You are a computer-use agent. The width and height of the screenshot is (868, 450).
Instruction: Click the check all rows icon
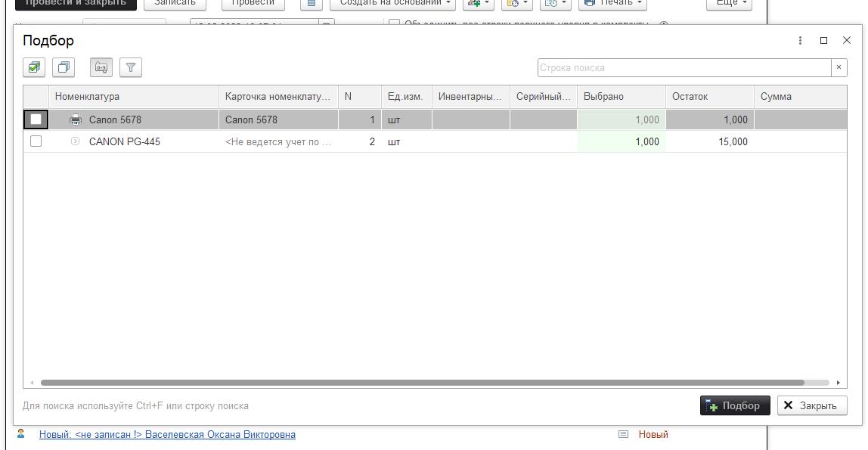[33, 67]
